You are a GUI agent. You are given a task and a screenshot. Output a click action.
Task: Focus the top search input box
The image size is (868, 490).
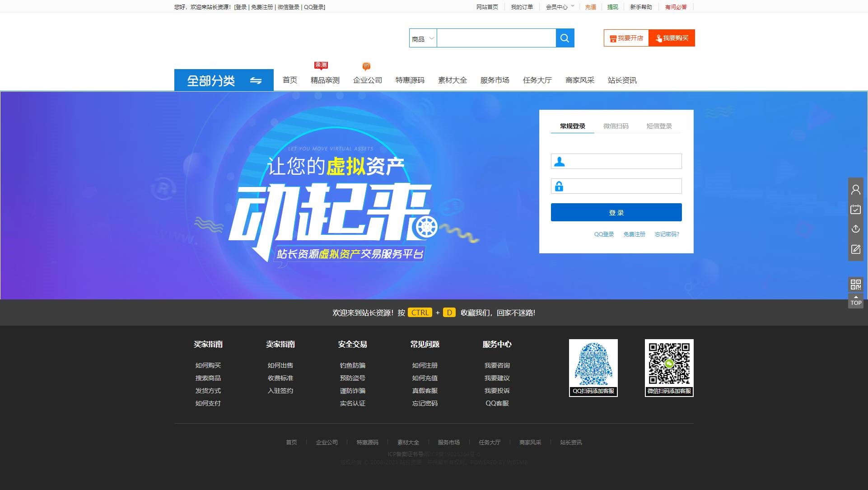(496, 38)
